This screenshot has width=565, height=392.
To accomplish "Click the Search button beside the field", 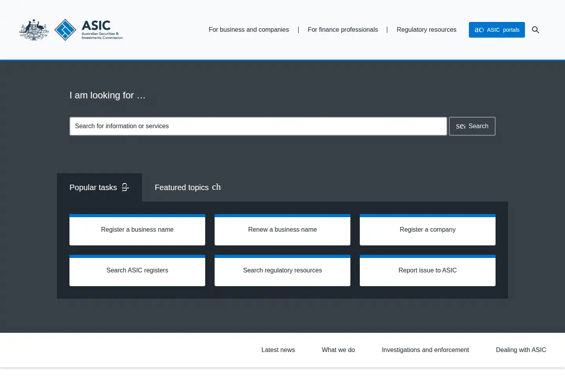I will pos(472,126).
